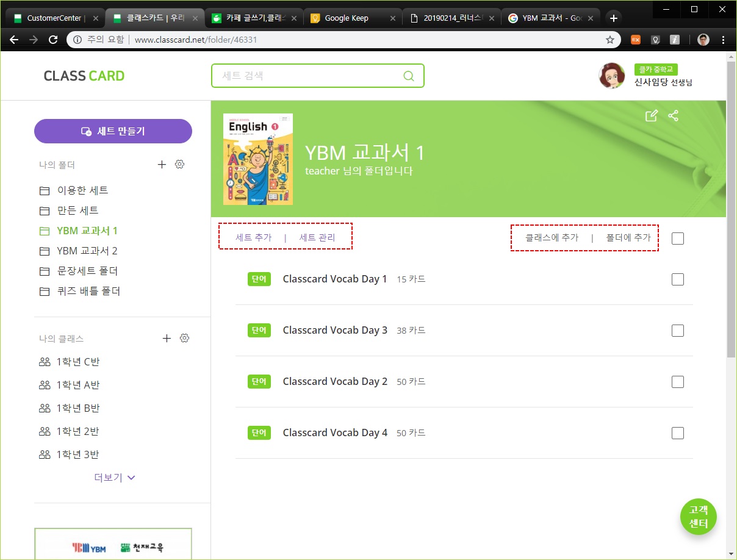Click 세트 관리 link
The image size is (737, 560).
click(x=317, y=237)
